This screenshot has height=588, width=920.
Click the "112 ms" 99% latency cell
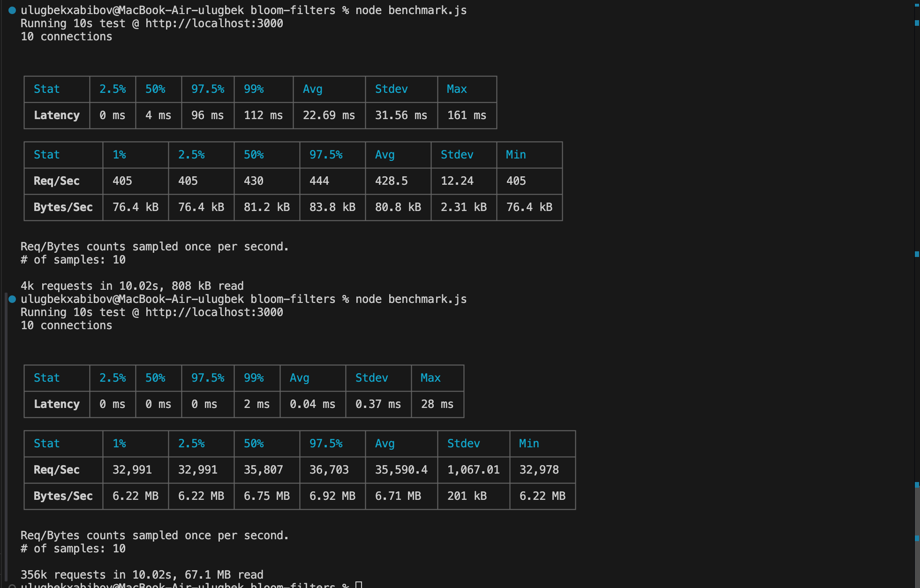[263, 115]
